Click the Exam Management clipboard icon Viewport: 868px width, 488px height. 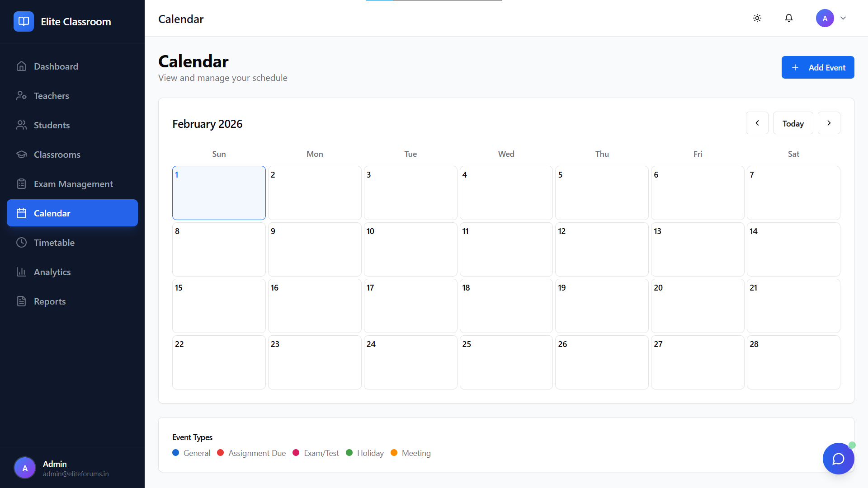click(x=21, y=184)
